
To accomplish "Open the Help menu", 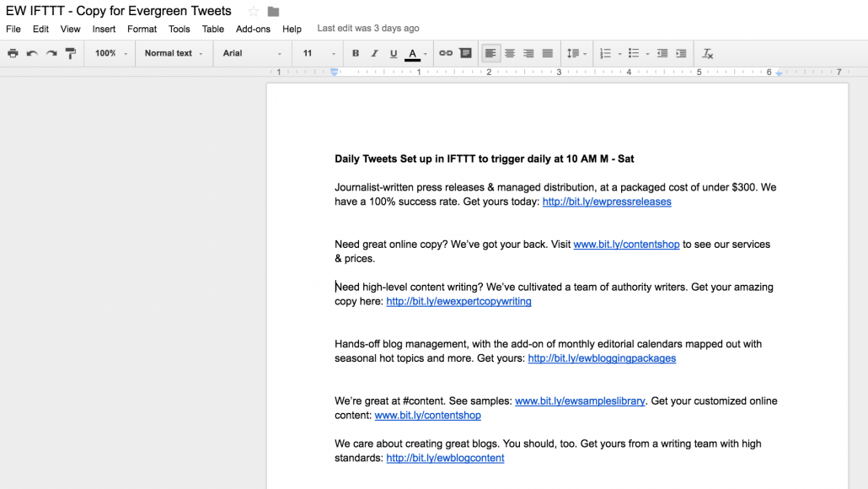I will click(x=292, y=29).
